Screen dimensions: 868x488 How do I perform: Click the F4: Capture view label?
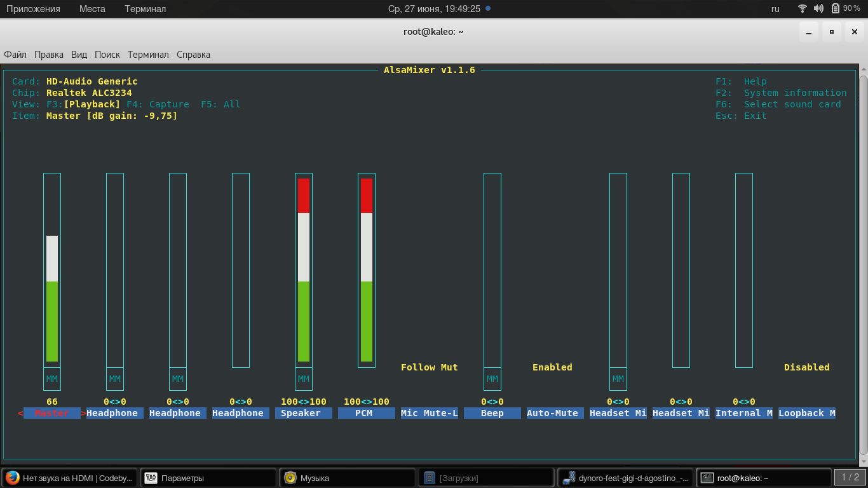158,104
